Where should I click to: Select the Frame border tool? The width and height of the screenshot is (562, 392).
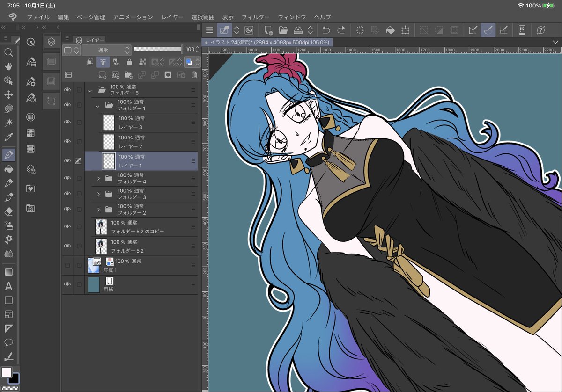click(x=8, y=314)
